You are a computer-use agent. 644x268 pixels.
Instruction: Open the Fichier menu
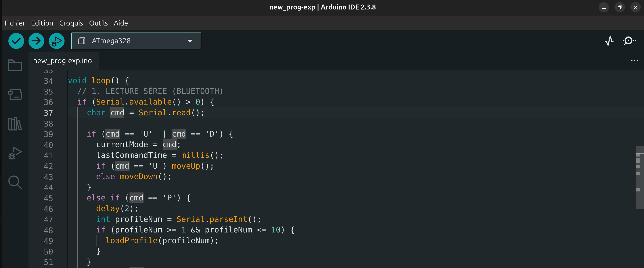pos(15,23)
